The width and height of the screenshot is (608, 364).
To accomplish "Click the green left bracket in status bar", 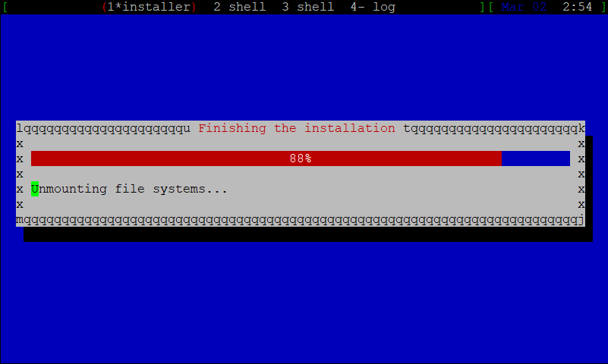I will coord(5,7).
